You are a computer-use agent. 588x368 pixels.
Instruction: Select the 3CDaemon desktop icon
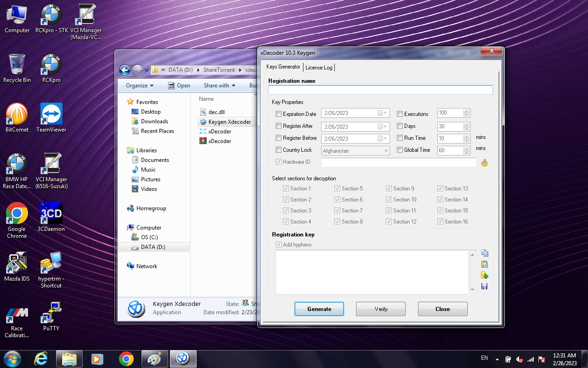tap(51, 217)
